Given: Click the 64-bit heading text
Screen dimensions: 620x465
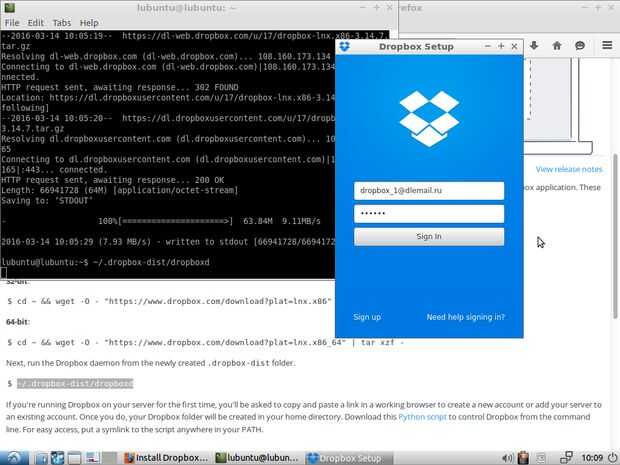Looking at the screenshot, I should pos(17,322).
